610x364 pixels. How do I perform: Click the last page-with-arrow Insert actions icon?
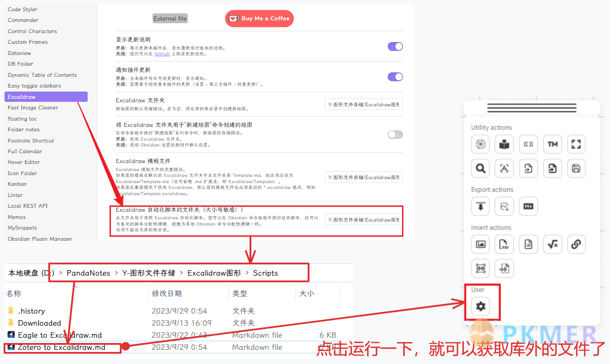(504, 268)
